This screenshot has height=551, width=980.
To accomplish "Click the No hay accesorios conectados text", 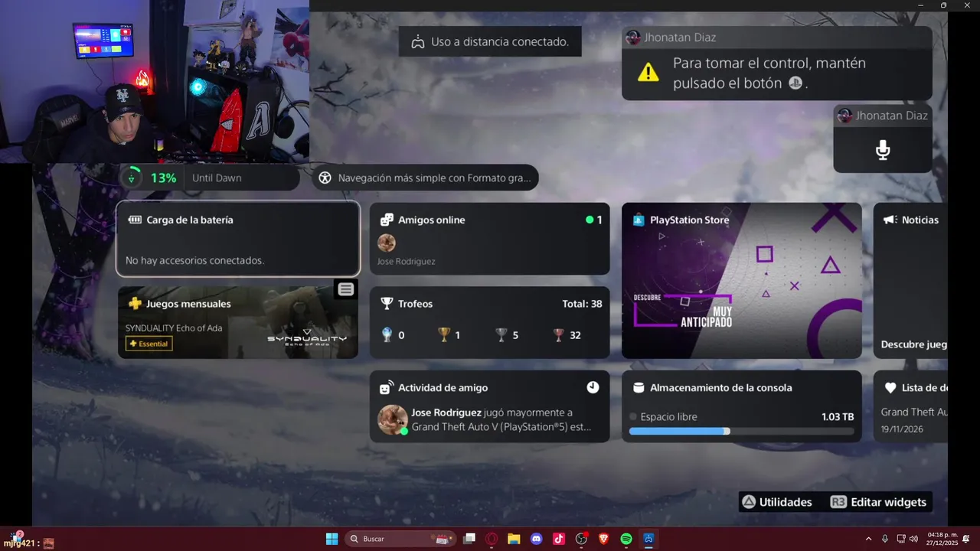I will pyautogui.click(x=194, y=260).
